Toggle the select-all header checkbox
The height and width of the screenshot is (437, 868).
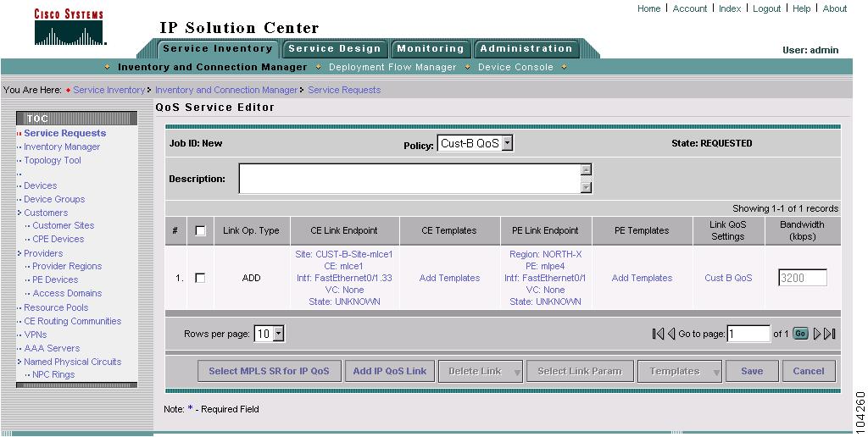[200, 230]
